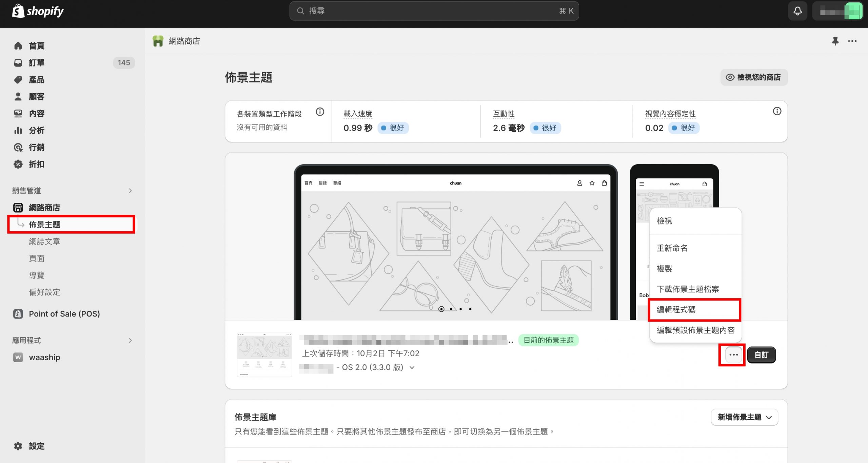Expand the 銷售管道 section chevron
The height and width of the screenshot is (463, 868).
[x=130, y=191]
